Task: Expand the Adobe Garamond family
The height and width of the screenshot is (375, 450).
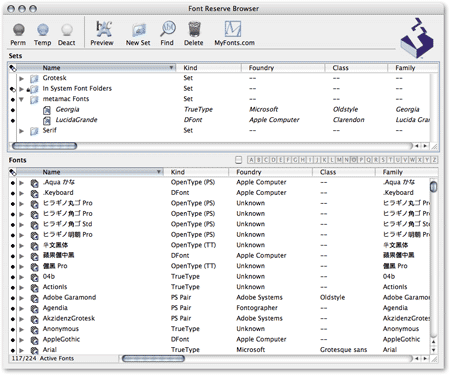Action: 22,298
